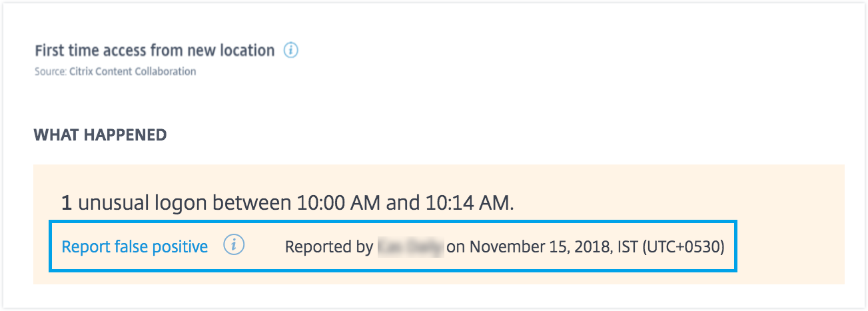
Task: Open the Report false positive link
Action: (x=135, y=247)
